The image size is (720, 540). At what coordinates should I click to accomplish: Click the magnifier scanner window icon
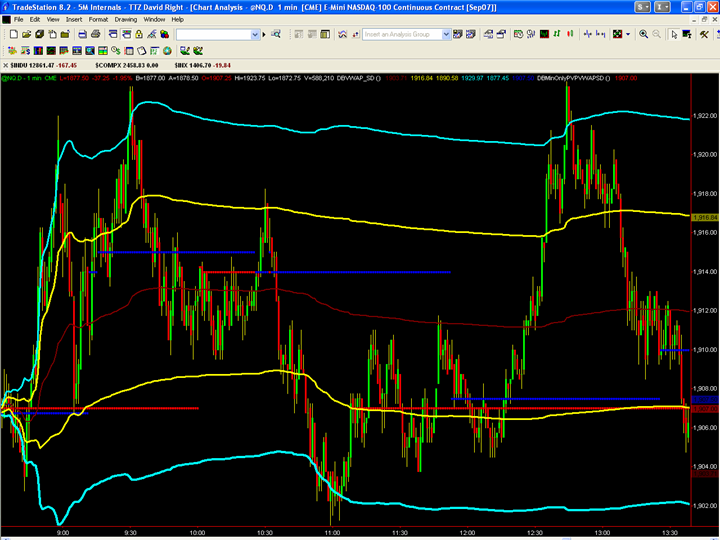(x=90, y=51)
